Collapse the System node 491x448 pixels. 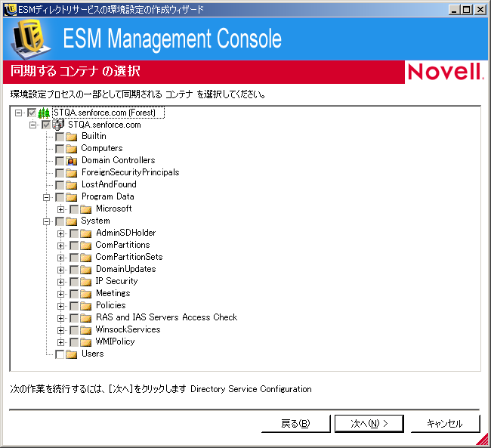(46, 222)
